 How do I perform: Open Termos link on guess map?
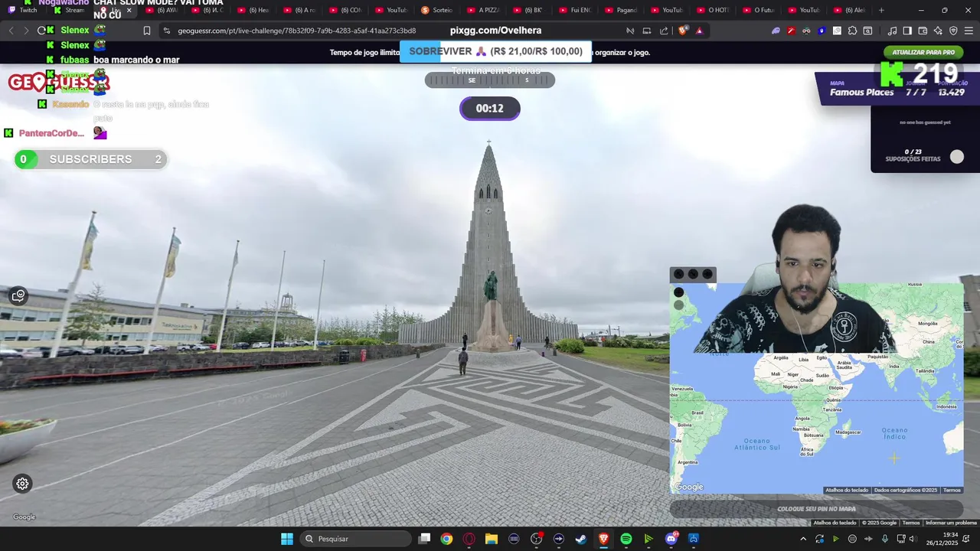coord(952,490)
